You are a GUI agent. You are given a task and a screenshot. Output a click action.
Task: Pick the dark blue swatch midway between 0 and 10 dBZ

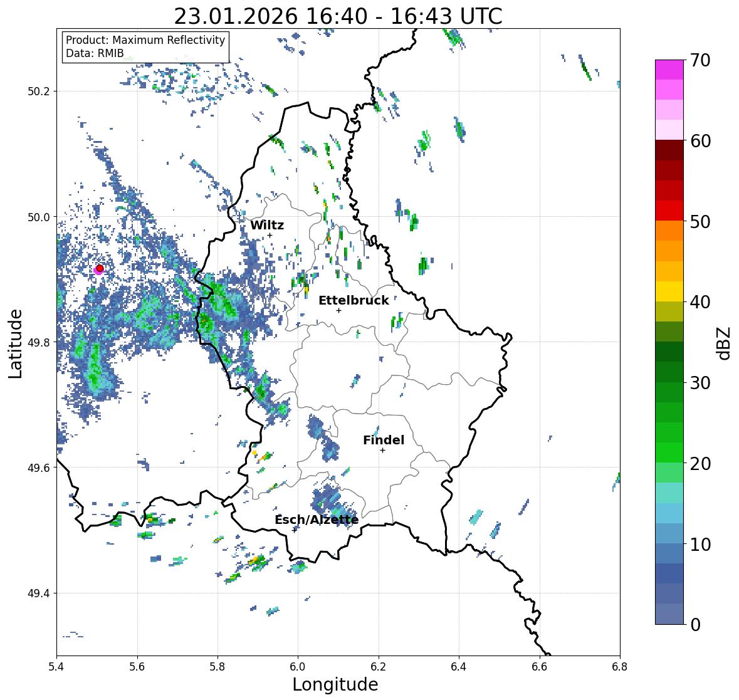(669, 573)
